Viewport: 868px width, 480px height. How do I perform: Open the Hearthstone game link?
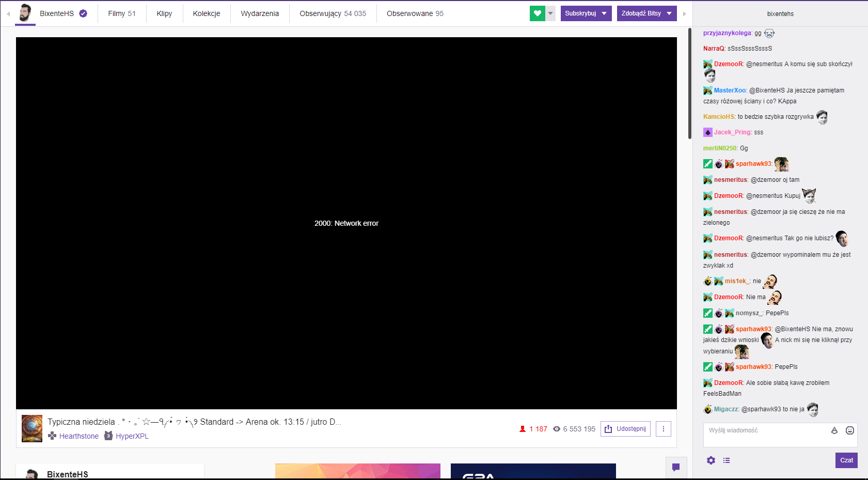(79, 436)
